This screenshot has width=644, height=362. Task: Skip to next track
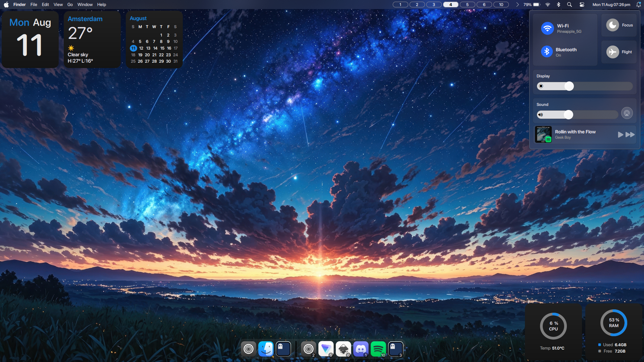pyautogui.click(x=630, y=135)
